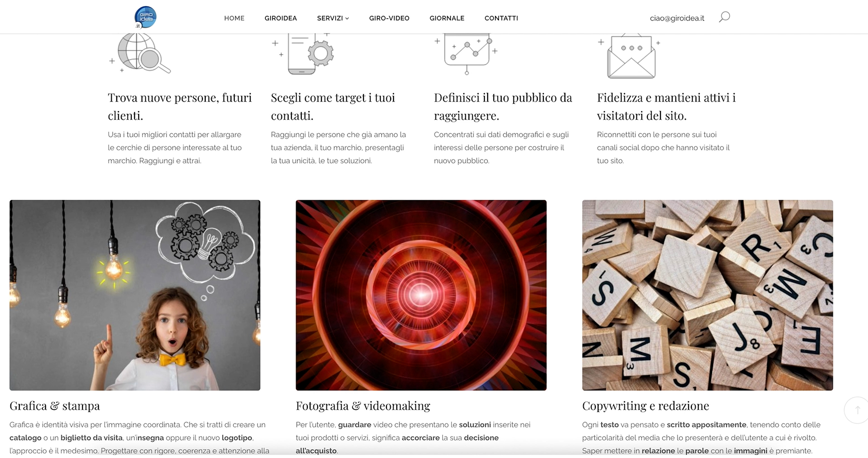Open the Copywriting e redazione heading link
Screen dimensions: 868x458
(645, 406)
